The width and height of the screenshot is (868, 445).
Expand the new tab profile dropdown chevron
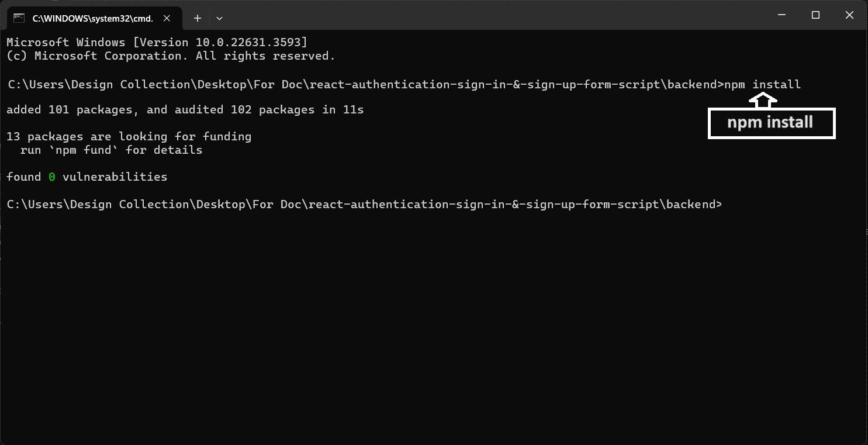pos(219,18)
